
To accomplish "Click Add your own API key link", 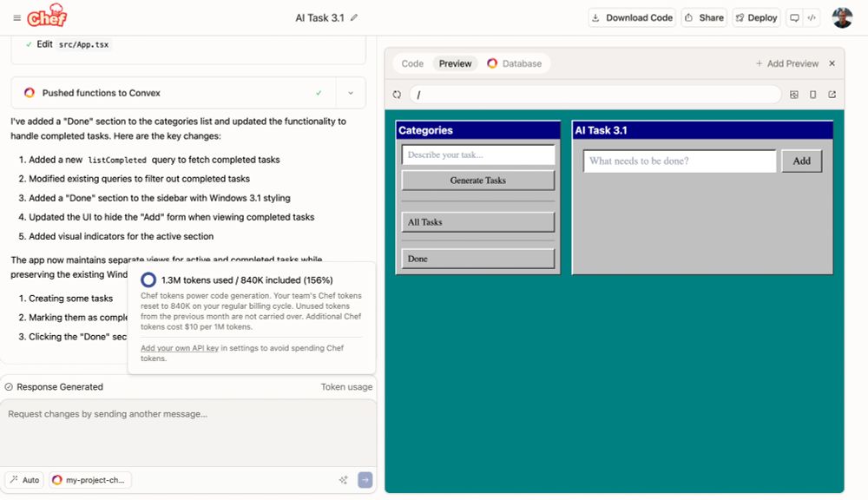I will tap(180, 348).
